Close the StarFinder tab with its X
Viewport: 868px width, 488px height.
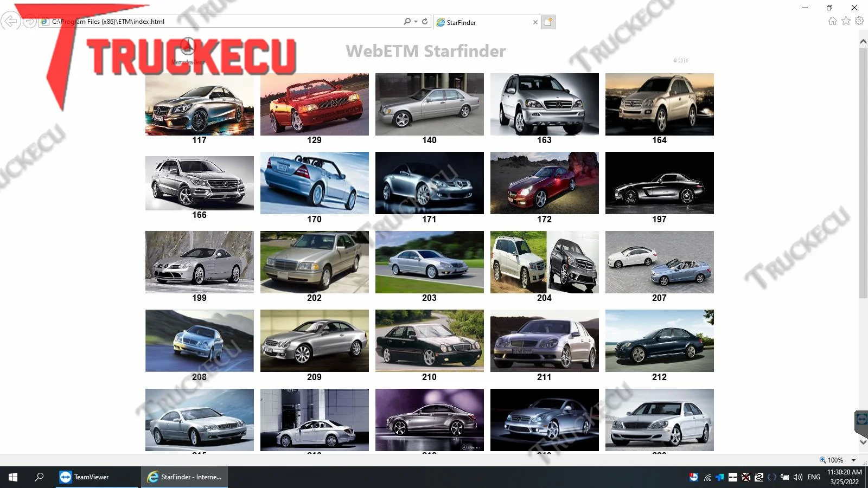[x=535, y=22]
